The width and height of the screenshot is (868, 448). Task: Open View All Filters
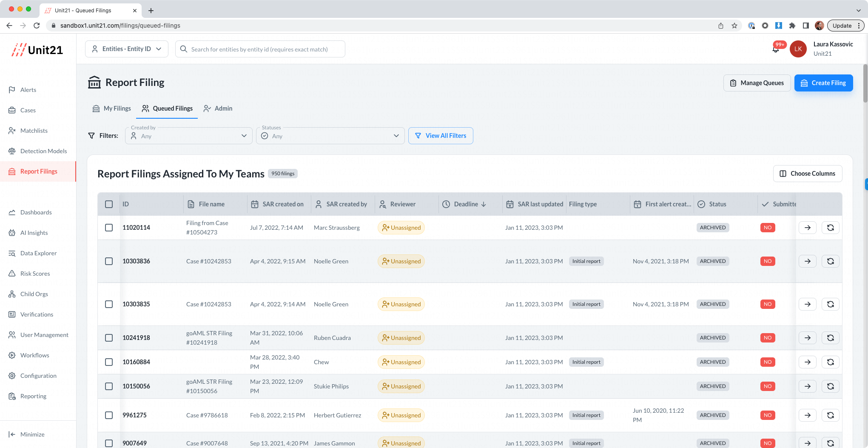[441, 136]
